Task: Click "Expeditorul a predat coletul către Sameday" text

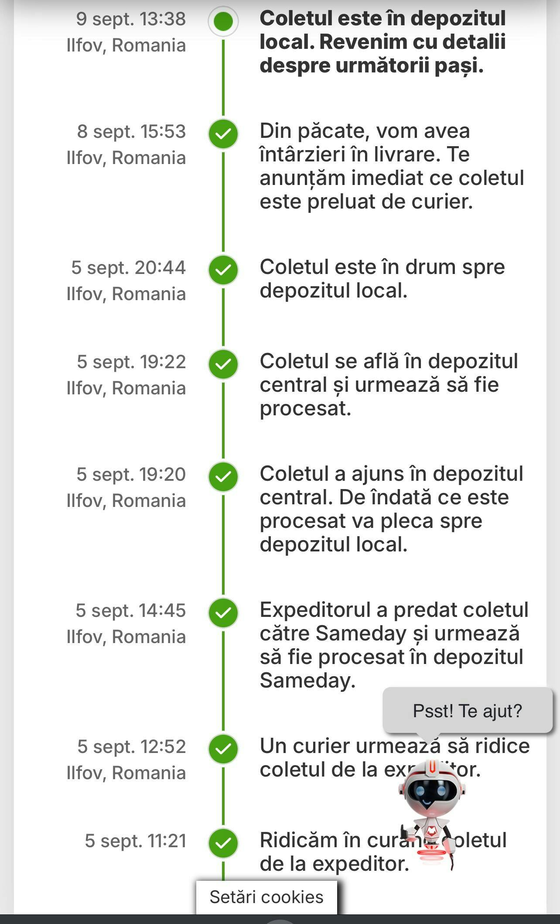Action: (393, 645)
